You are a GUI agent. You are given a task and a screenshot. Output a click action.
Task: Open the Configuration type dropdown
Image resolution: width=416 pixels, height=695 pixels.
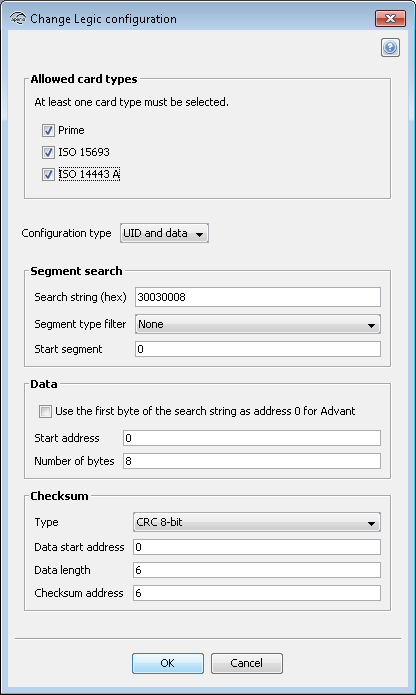164,233
